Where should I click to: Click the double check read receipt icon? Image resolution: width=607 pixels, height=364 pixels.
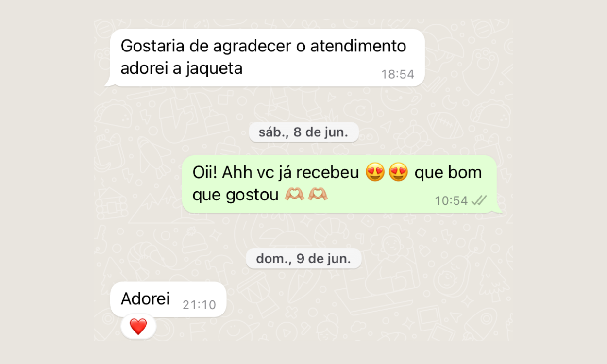[x=479, y=200]
